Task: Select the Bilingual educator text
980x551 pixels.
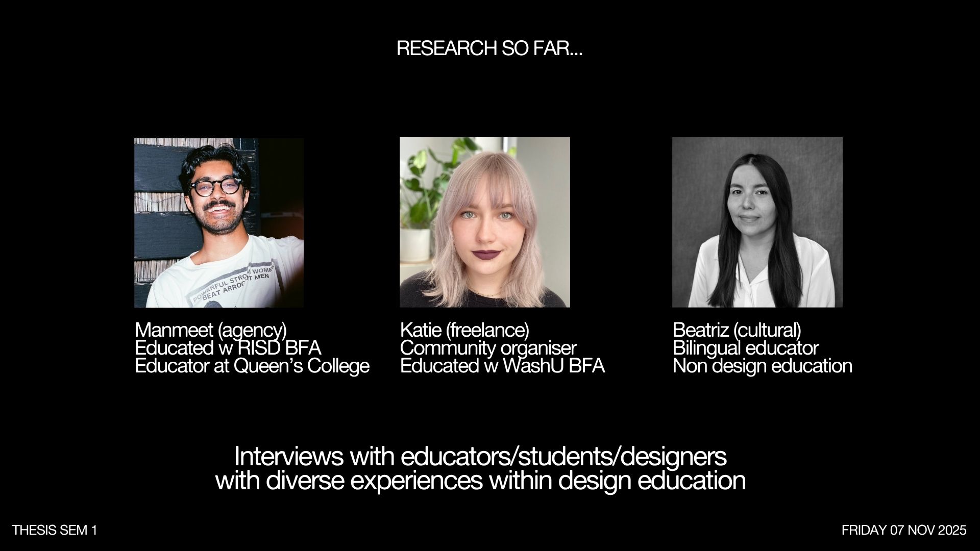Action: tap(745, 348)
